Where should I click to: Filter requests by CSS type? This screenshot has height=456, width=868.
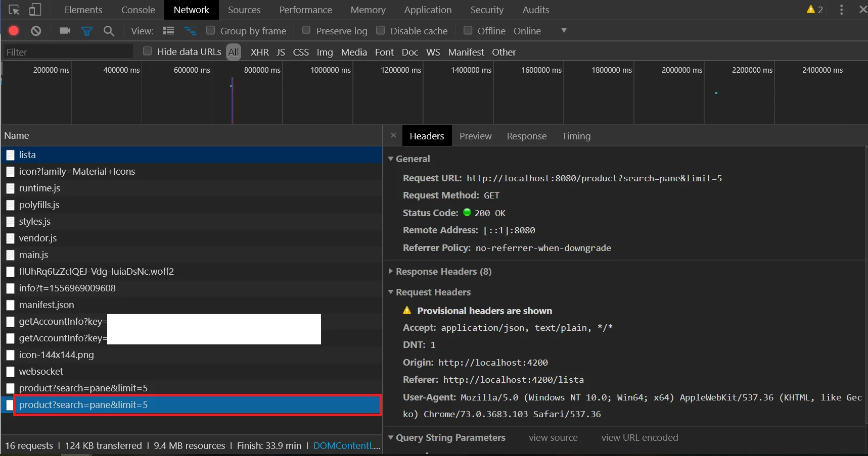pyautogui.click(x=301, y=52)
